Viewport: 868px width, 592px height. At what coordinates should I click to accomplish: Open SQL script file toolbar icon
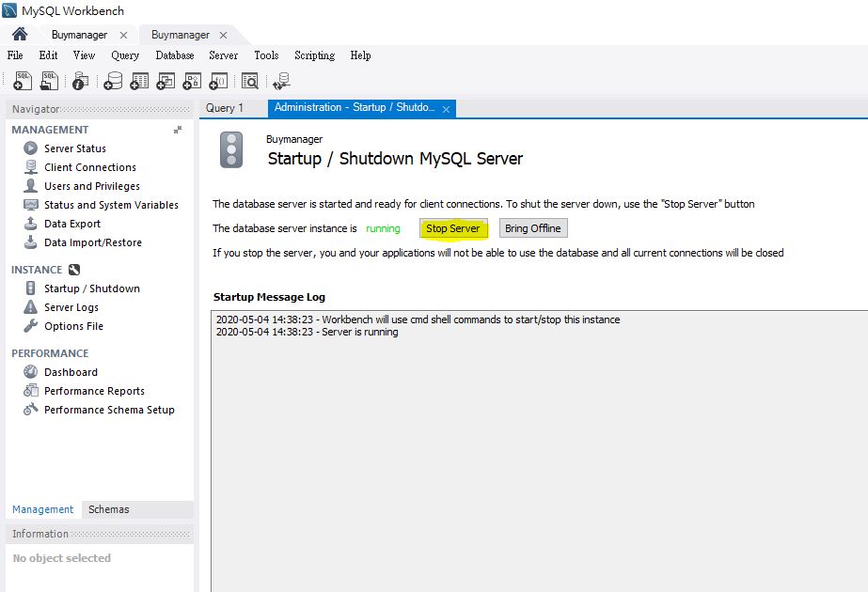coord(49,82)
